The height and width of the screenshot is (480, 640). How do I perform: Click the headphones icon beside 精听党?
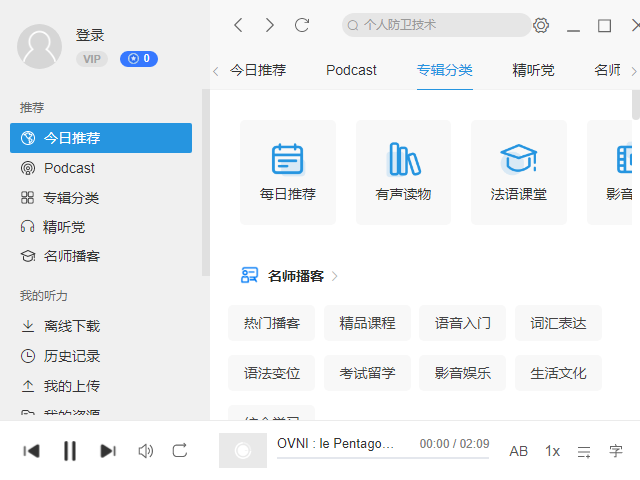coord(27,227)
